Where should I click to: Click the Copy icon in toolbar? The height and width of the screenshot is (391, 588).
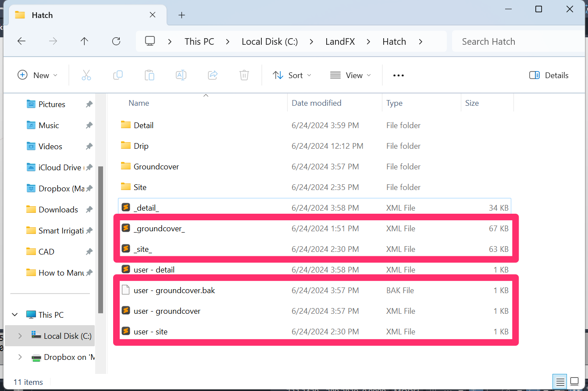pos(118,75)
